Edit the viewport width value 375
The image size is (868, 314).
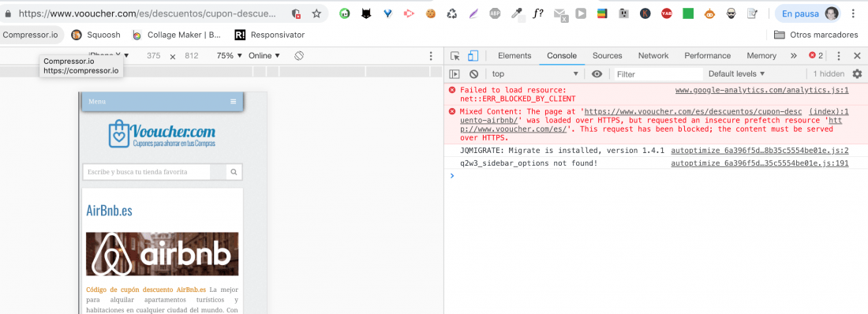pyautogui.click(x=153, y=56)
